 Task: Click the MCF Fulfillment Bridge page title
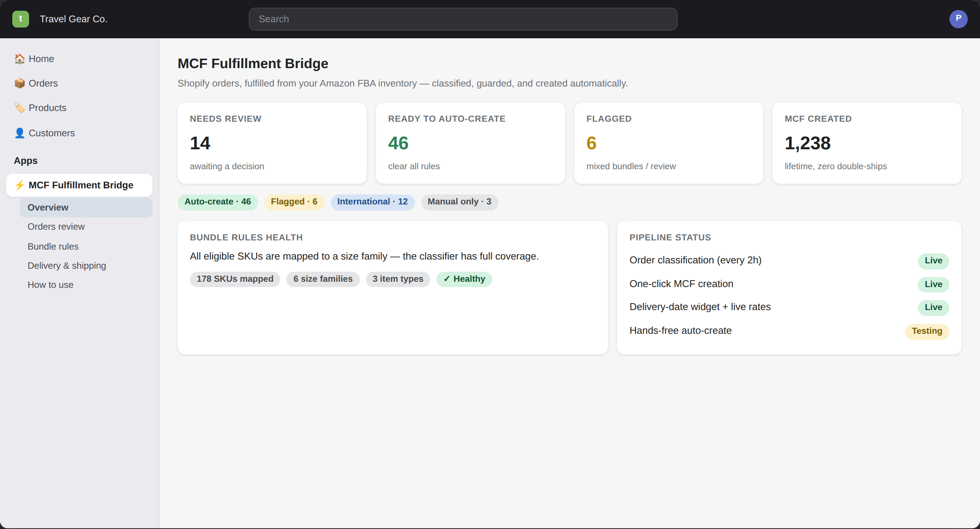click(253, 64)
